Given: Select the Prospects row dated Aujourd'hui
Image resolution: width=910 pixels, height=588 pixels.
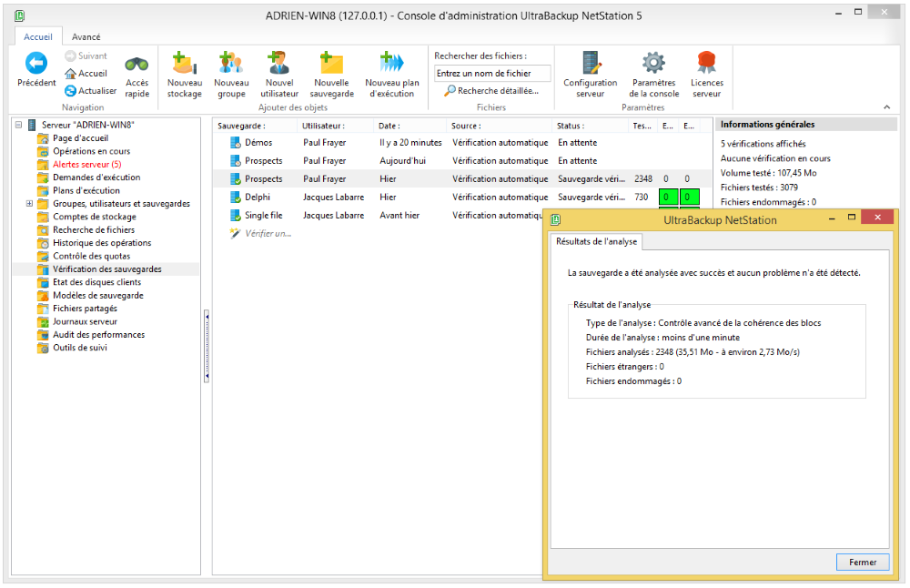Looking at the screenshot, I should point(462,161).
